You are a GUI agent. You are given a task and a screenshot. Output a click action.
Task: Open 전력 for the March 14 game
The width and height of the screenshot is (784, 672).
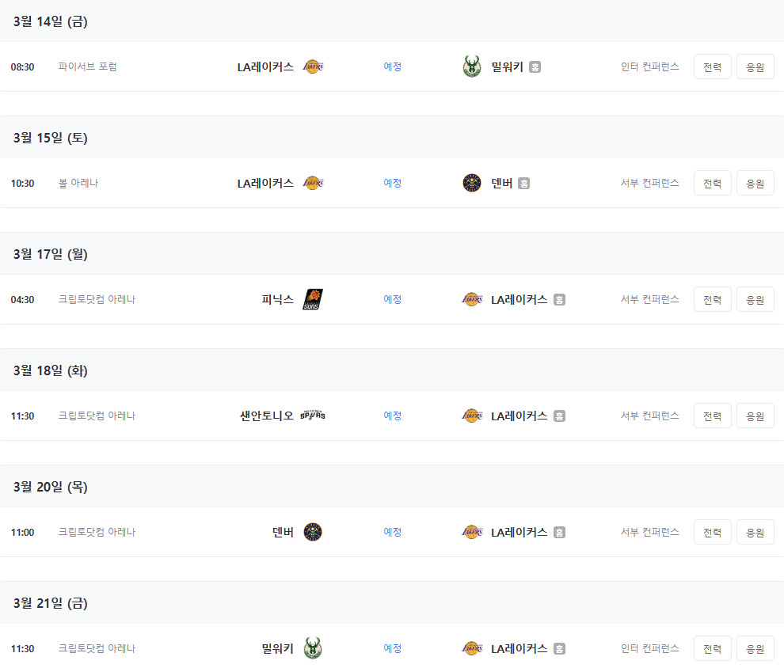coord(713,66)
